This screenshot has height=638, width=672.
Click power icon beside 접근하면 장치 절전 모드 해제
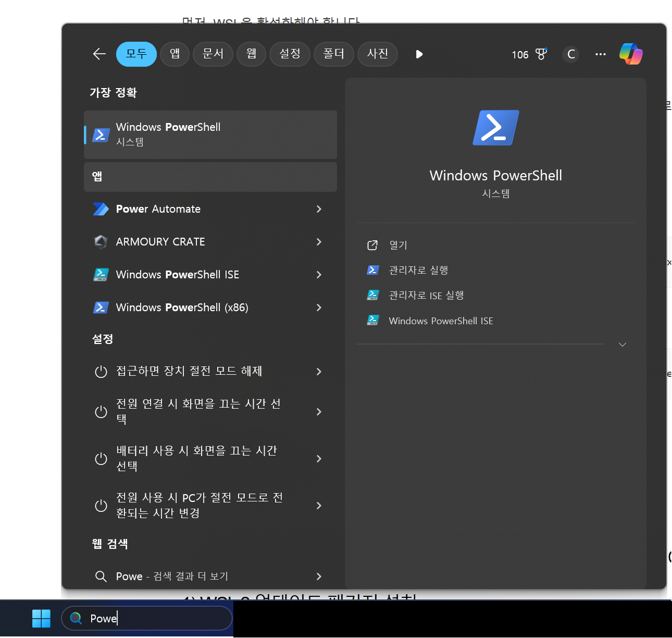(101, 372)
